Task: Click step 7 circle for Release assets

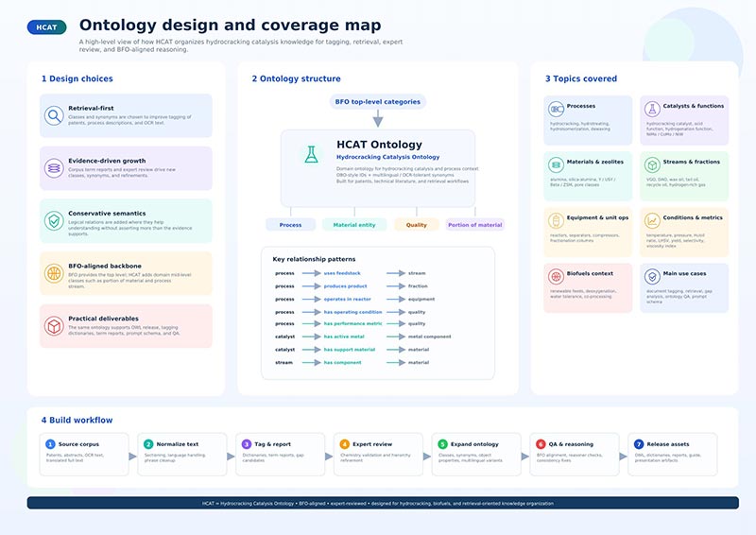Action: coord(639,444)
